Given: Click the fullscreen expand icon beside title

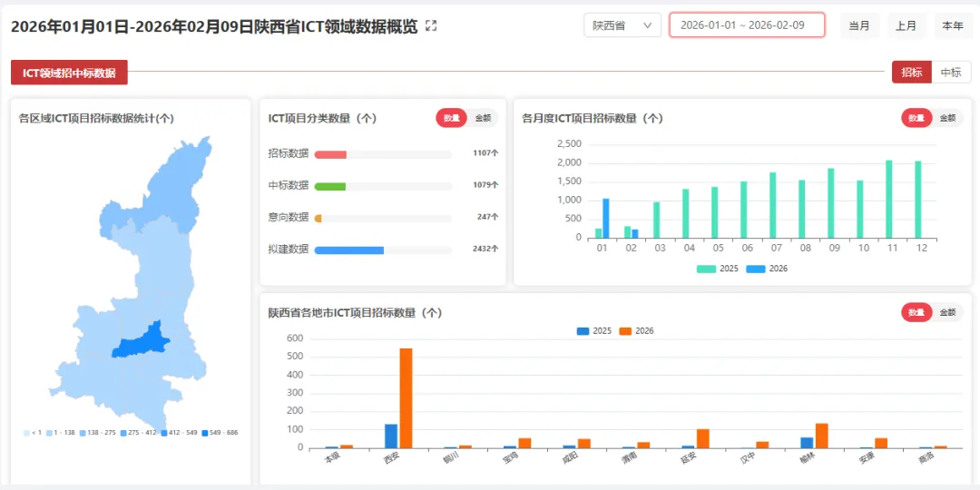Looking at the screenshot, I should (x=431, y=25).
